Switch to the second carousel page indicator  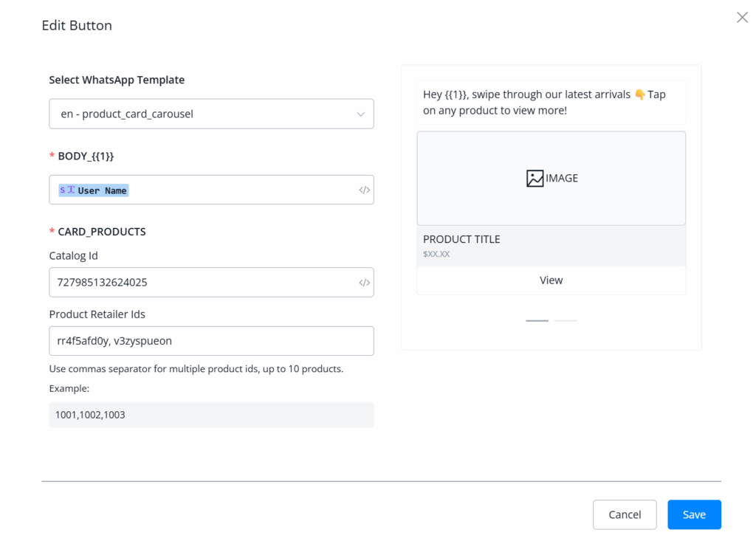pyautogui.click(x=566, y=321)
